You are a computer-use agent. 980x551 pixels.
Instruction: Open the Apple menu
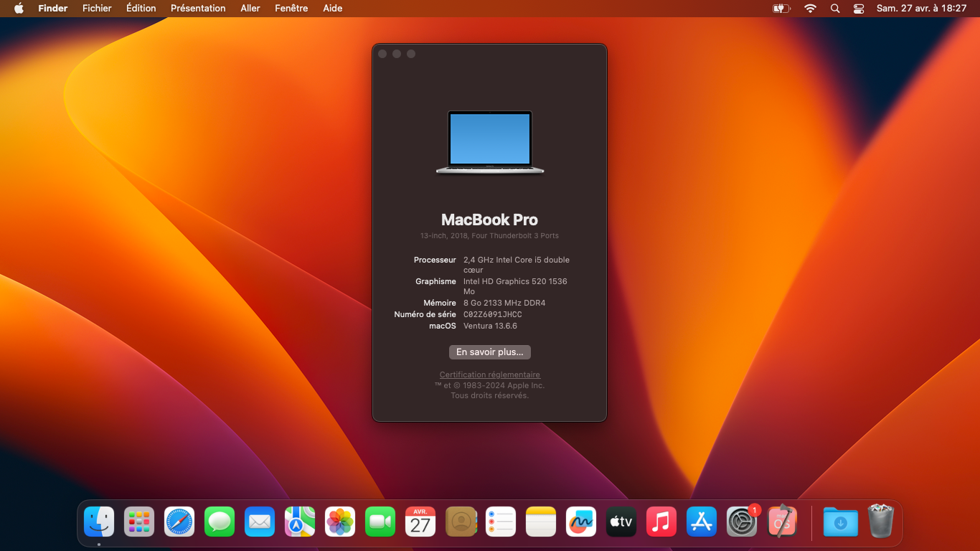[x=19, y=9]
